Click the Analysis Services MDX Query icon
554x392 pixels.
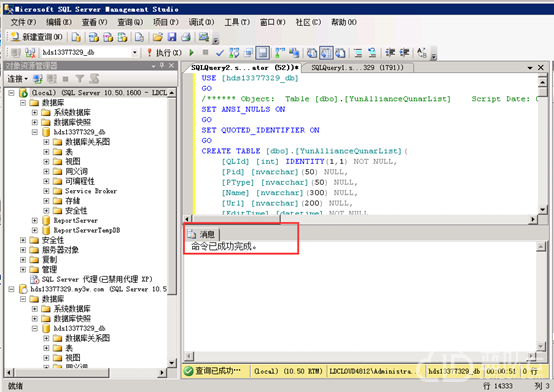(x=94, y=37)
